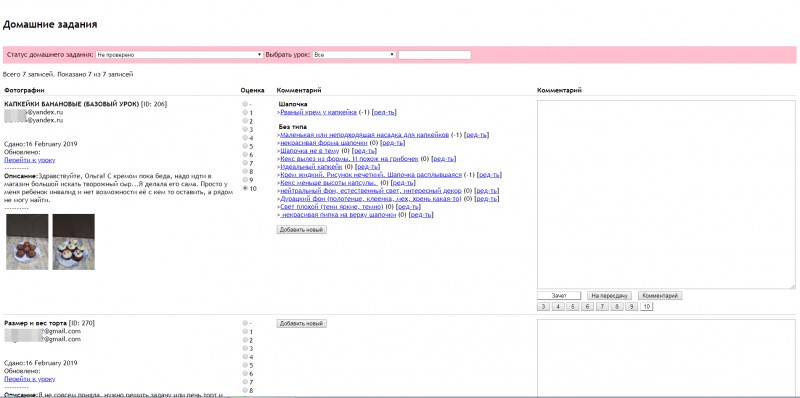
Task: Click quick grade button 4
Action: (x=558, y=307)
